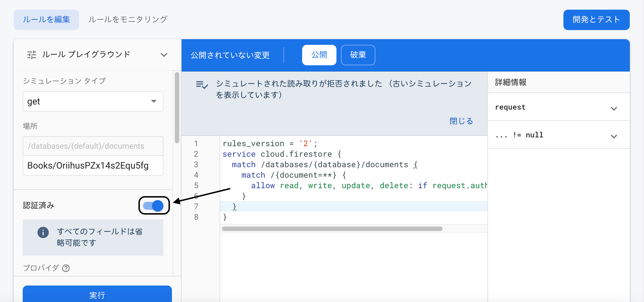Open the プロバイダ help question icon

pos(66,268)
